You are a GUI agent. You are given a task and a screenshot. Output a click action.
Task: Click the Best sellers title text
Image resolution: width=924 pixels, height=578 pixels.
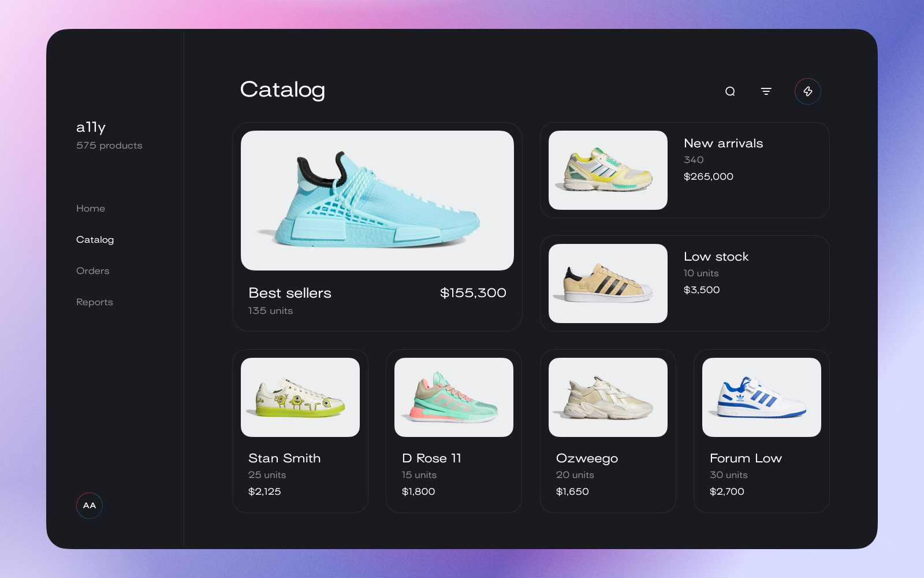[290, 293]
